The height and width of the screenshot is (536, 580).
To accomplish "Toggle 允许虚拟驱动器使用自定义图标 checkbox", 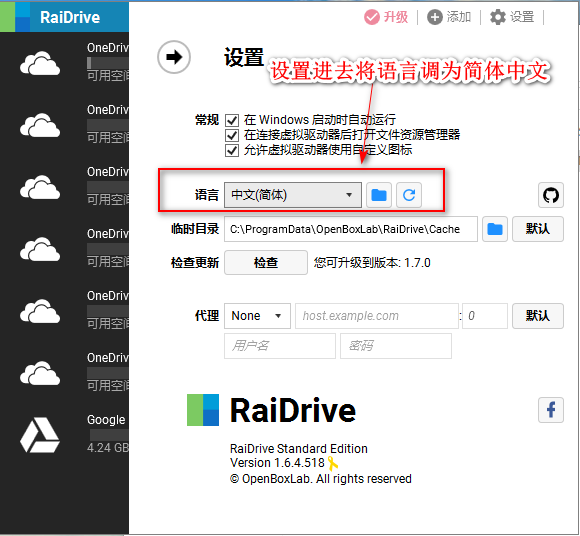I will (x=232, y=151).
